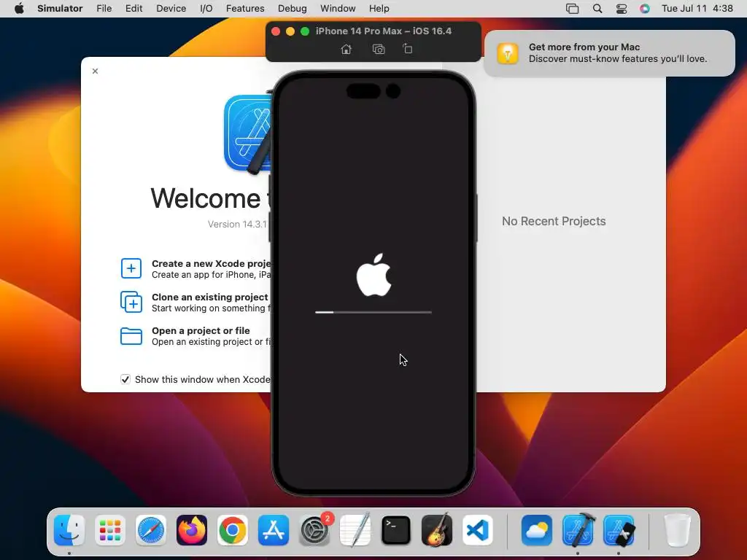Launch Safari from the Dock
747x560 pixels.
click(151, 530)
